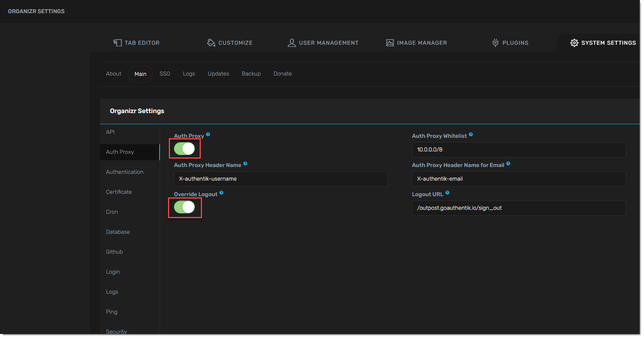
Task: Click the User Management person icon
Action: [292, 43]
